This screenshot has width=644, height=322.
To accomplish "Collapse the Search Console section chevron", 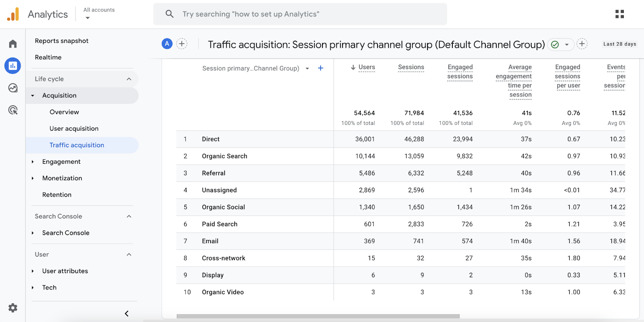I will (x=129, y=216).
